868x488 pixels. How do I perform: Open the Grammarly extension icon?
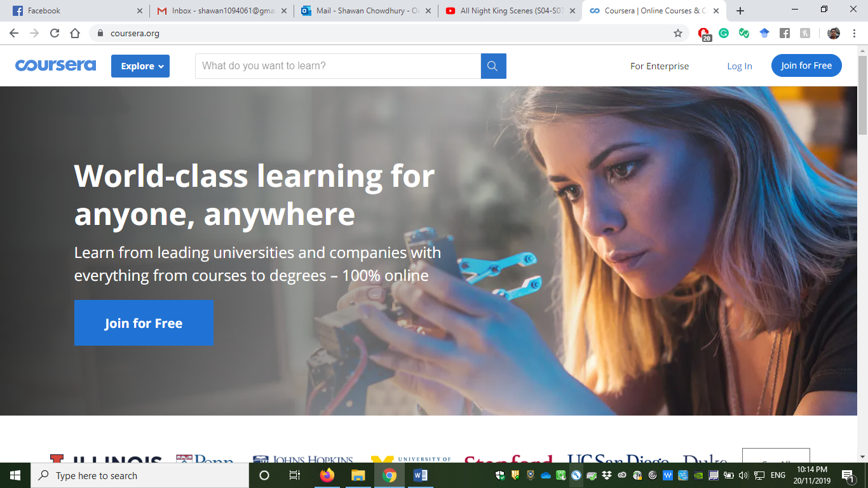(x=724, y=33)
